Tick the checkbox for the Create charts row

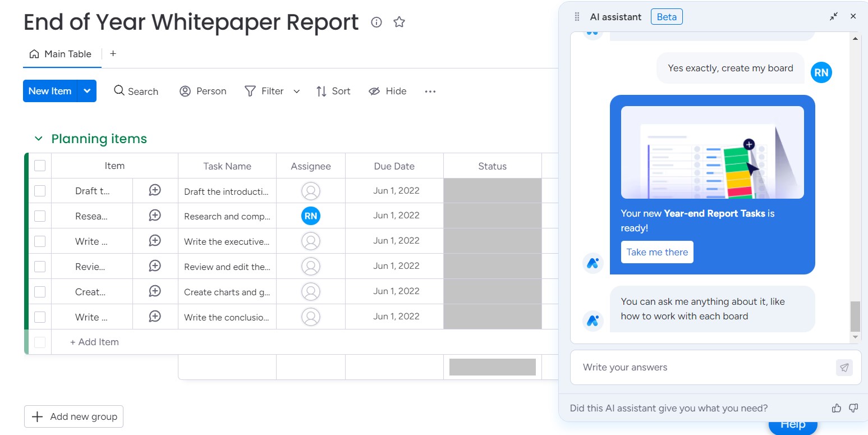pyautogui.click(x=40, y=292)
